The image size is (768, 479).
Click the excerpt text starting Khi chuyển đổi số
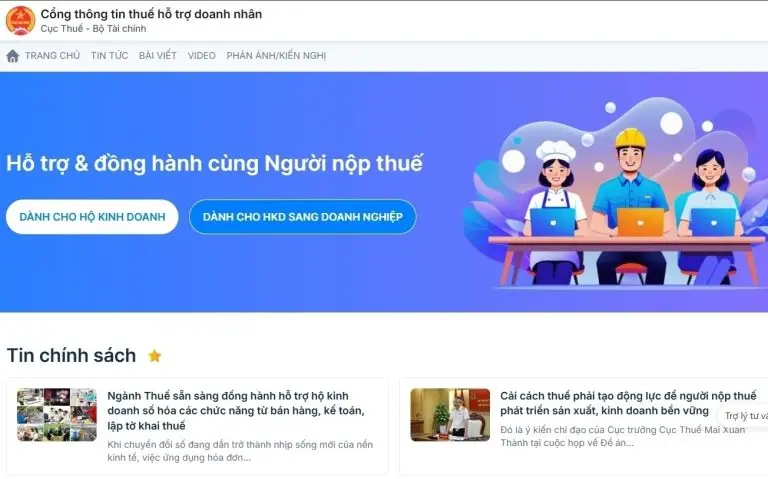coord(240,451)
